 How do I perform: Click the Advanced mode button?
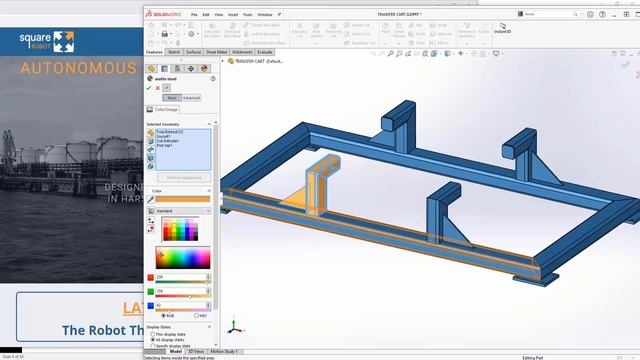(191, 98)
